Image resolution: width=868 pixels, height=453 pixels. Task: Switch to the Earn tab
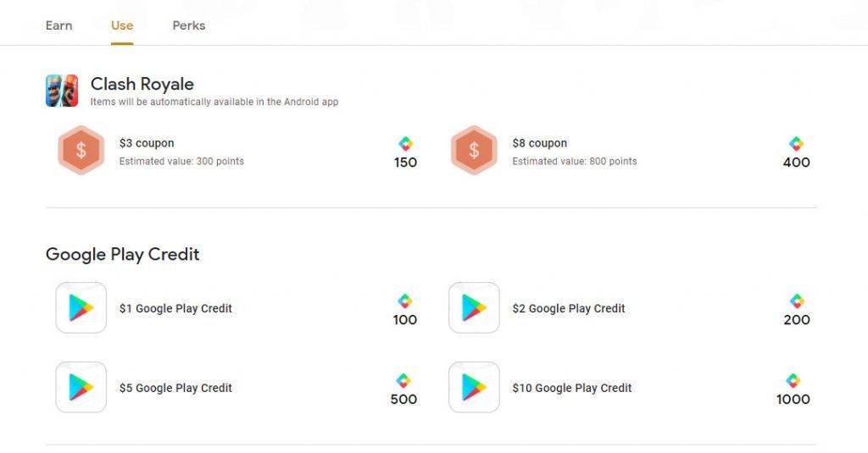(x=58, y=25)
